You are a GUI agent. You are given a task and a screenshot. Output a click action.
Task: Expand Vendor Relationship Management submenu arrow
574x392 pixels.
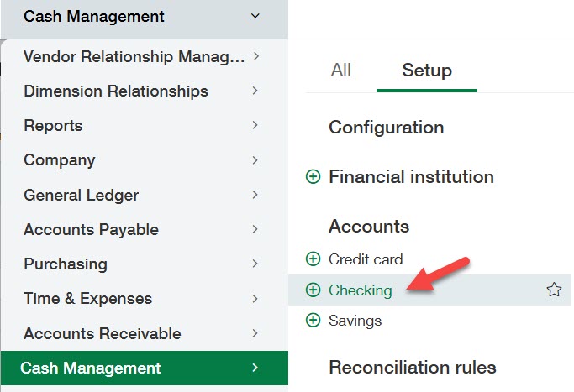pos(255,57)
